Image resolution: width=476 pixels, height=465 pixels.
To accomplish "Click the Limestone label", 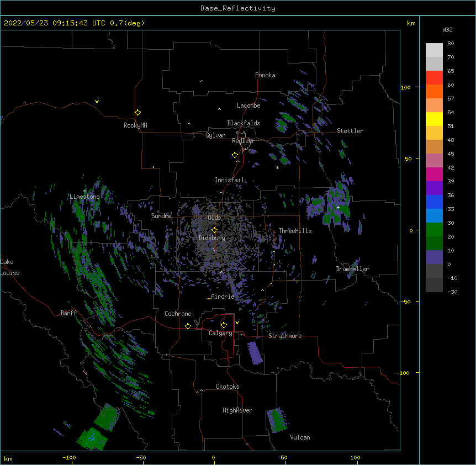I will click(x=84, y=197).
